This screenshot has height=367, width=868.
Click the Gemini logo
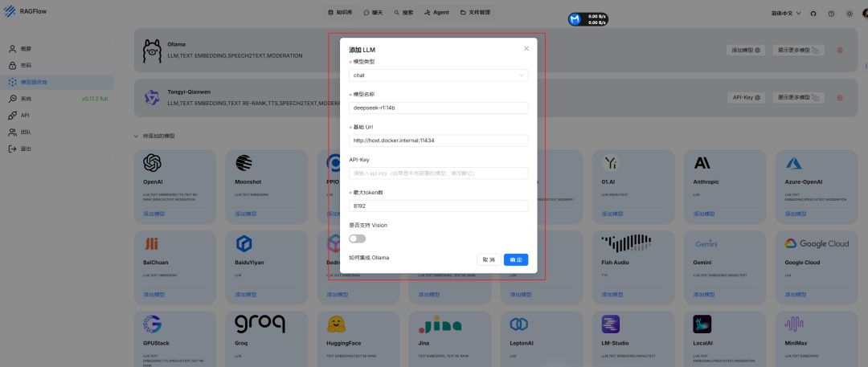(x=706, y=243)
